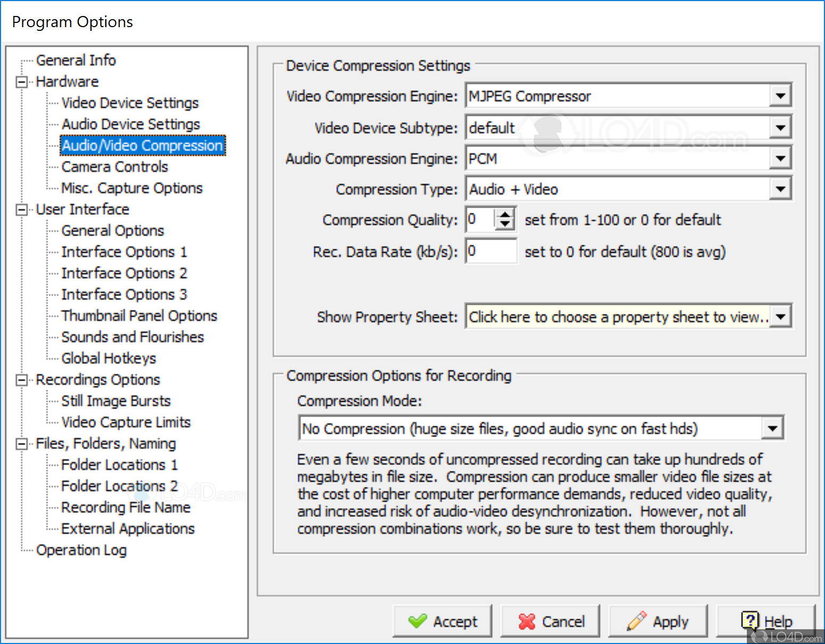Open the Video Compression Engine dropdown

780,96
